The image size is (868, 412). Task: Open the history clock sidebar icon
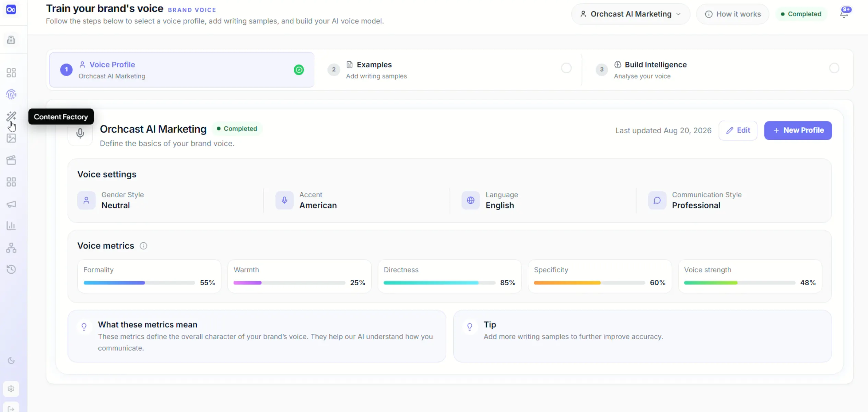11,269
